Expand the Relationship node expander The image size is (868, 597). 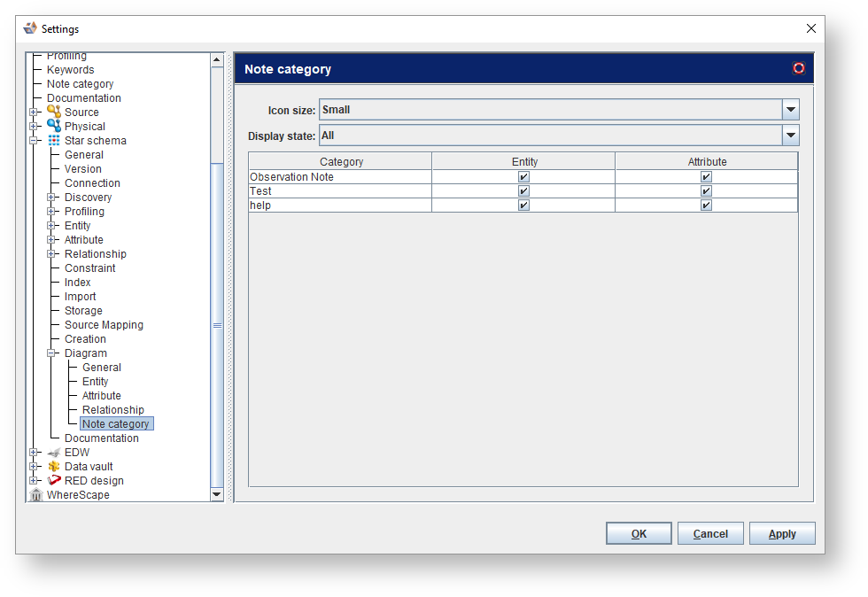(51, 253)
